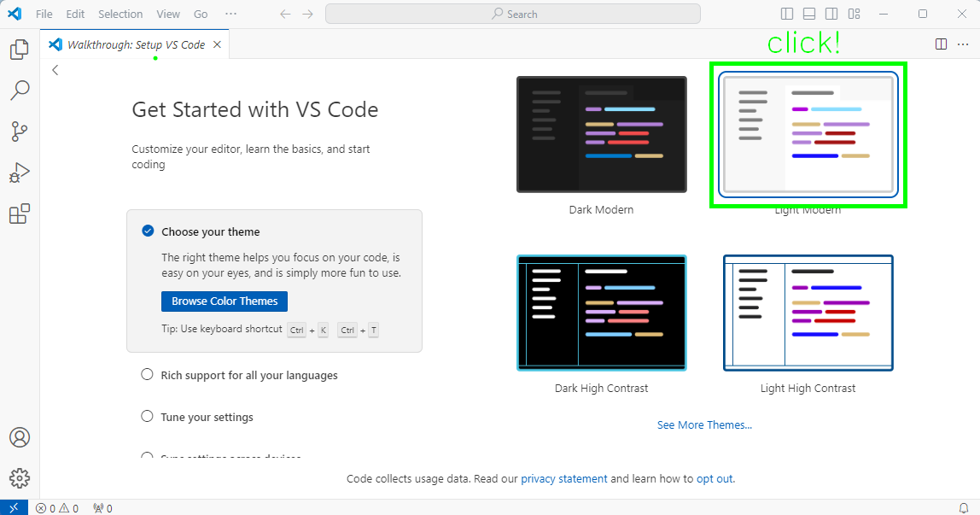Toggle the Choose your theme step checkmark
Screen dimensions: 980x515
click(148, 231)
